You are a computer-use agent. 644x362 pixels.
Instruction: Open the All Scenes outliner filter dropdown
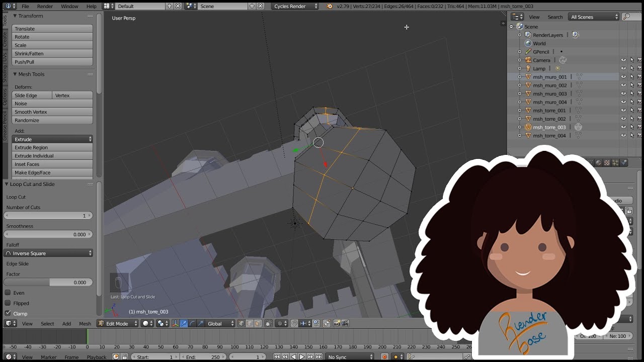pyautogui.click(x=594, y=17)
